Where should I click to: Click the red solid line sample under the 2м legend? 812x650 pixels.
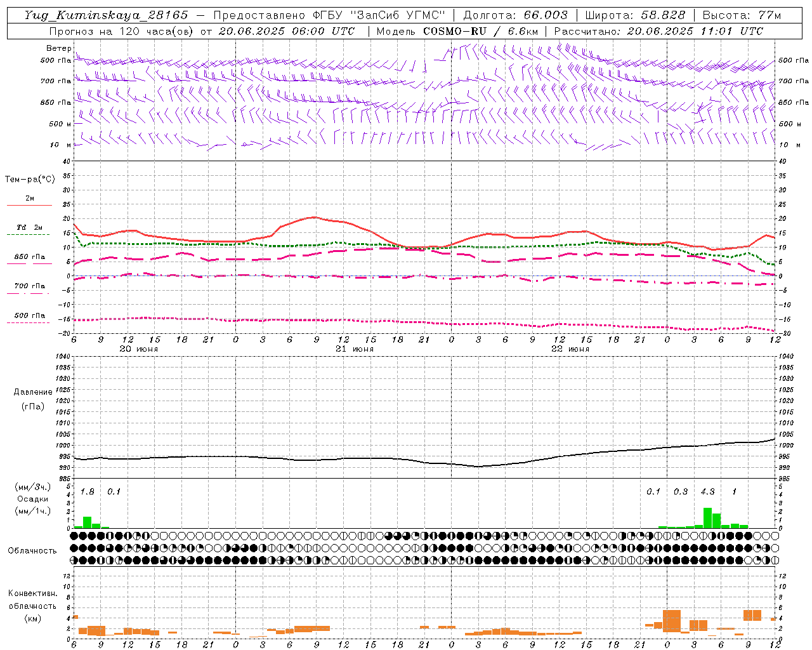29,205
